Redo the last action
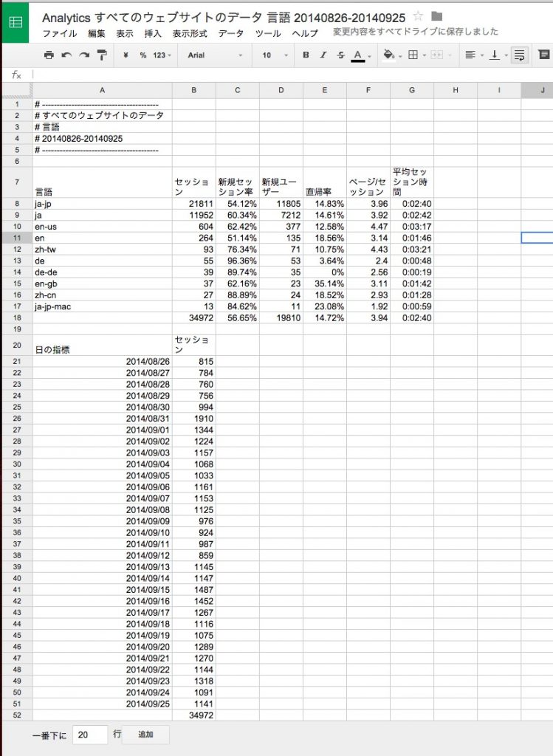 (x=84, y=55)
